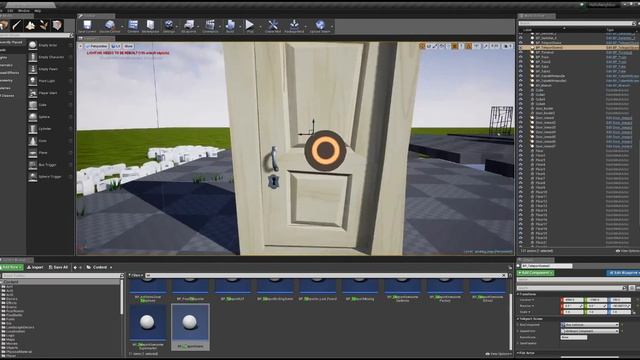Select the Place mode icon
The width and height of the screenshot is (640, 360).
tap(4, 25)
